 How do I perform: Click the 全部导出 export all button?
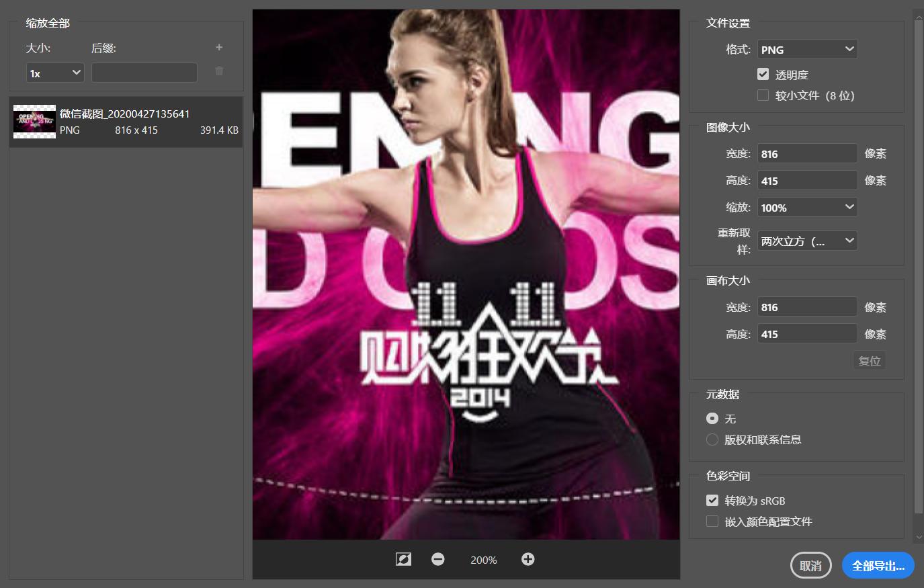pos(878,566)
